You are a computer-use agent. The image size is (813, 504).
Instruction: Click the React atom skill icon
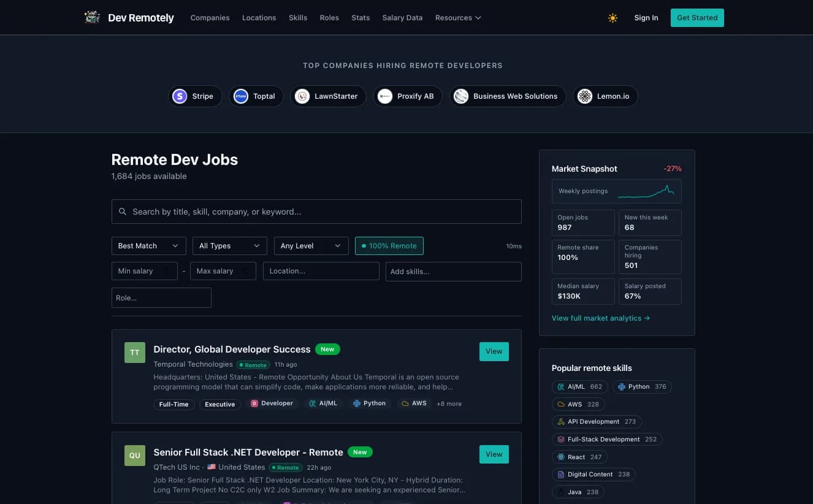[x=560, y=457]
